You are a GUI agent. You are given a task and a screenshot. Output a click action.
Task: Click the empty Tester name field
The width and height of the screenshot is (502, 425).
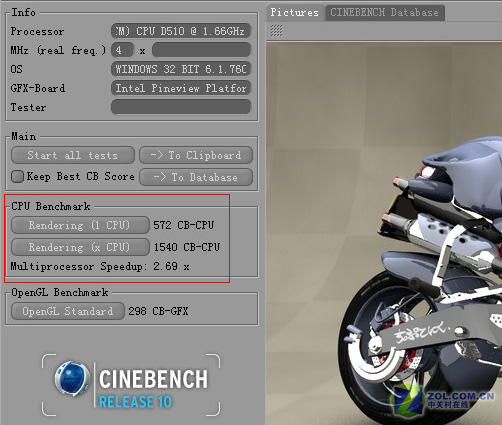coord(181,107)
